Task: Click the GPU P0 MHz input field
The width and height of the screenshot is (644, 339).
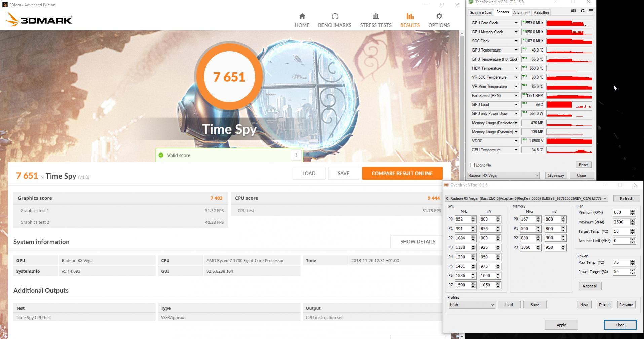Action: 463,219
